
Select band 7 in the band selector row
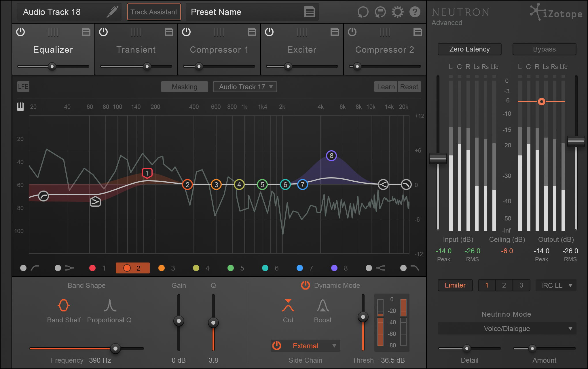tap(305, 268)
